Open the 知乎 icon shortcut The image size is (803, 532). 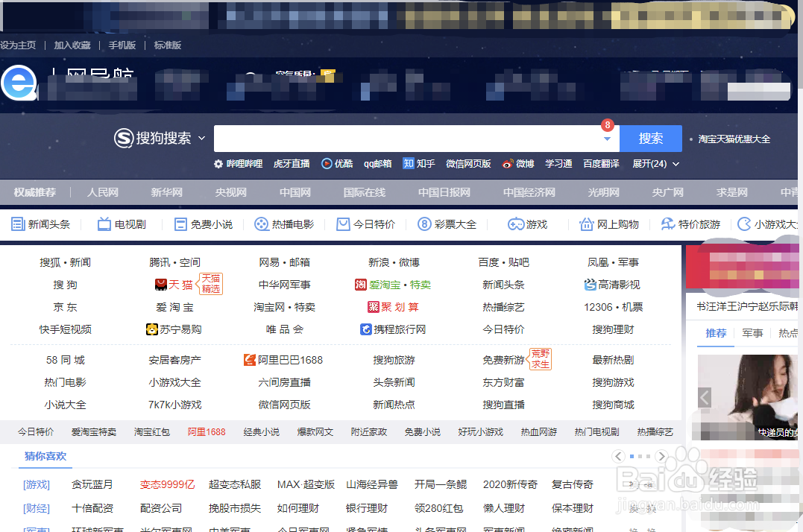408,164
